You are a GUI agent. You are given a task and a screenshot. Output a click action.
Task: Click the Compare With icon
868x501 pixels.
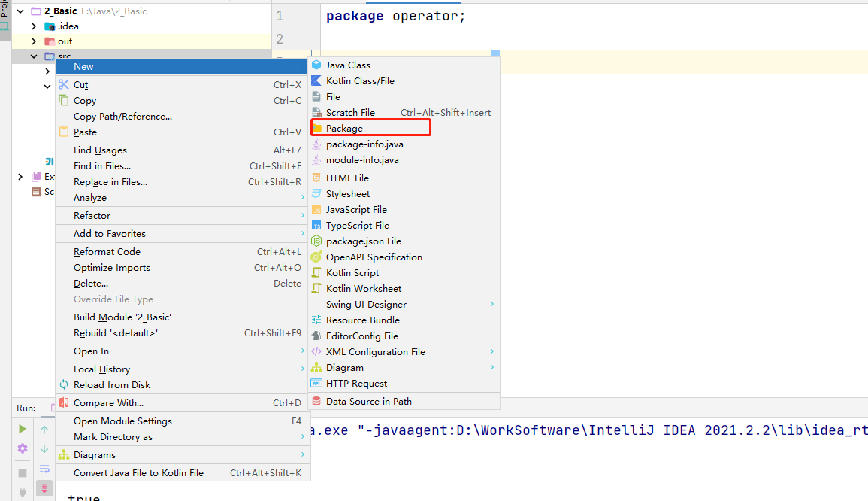pyautogui.click(x=64, y=403)
